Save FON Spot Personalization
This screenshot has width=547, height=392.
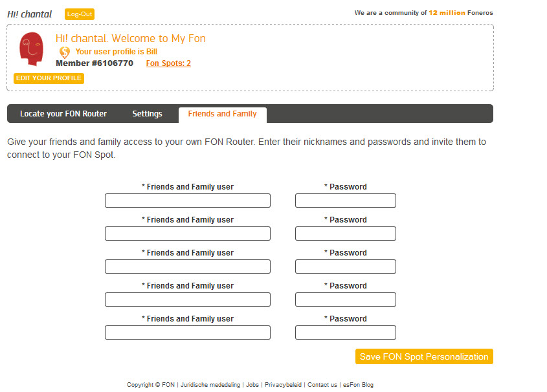424,356
